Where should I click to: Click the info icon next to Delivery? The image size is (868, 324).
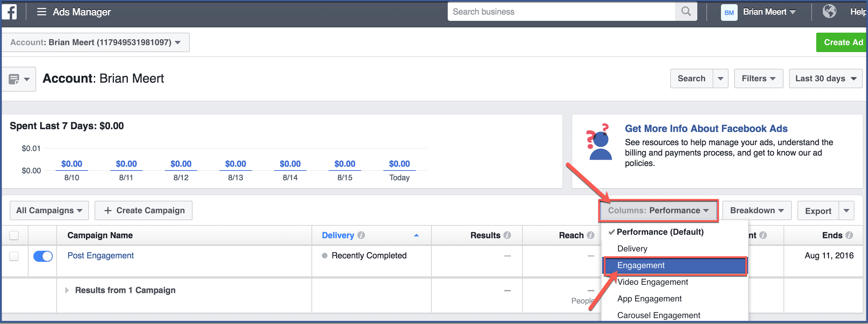coord(361,235)
